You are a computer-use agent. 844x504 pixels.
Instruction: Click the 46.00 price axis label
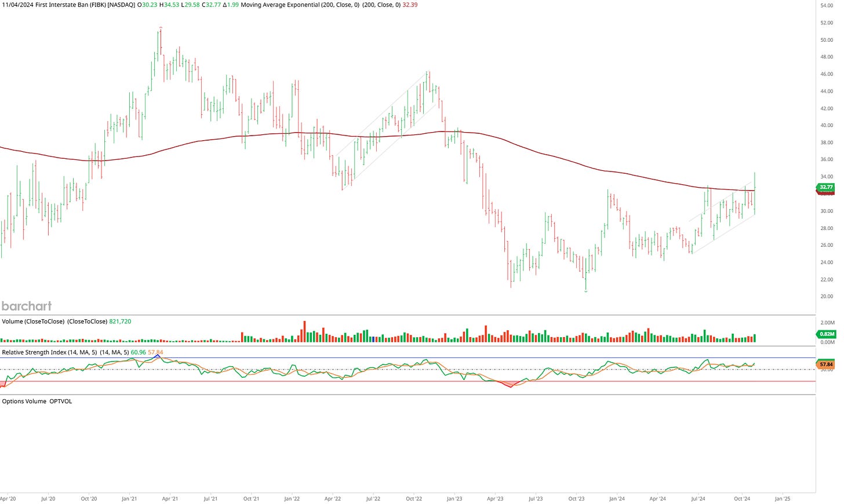click(827, 74)
